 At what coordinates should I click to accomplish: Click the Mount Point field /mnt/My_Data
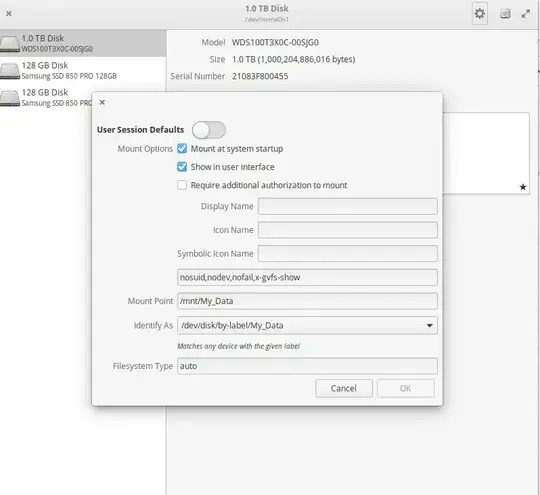coord(307,301)
